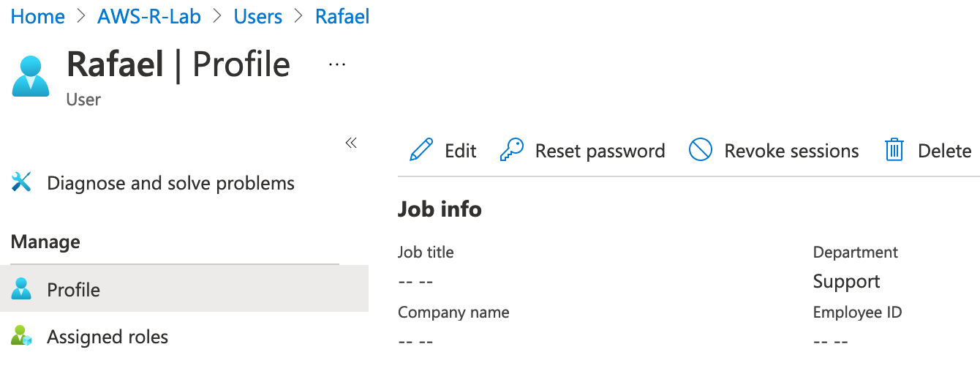Open Assigned roles menu item
The width and height of the screenshot is (980, 366).
[108, 336]
